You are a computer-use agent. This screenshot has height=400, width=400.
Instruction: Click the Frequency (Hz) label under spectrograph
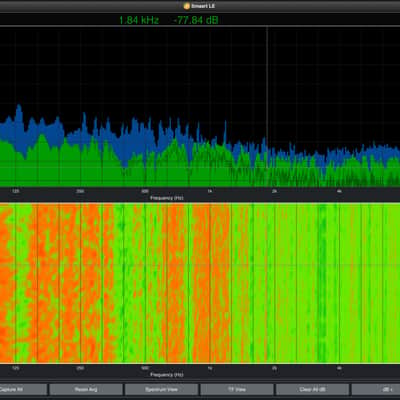tap(167, 375)
